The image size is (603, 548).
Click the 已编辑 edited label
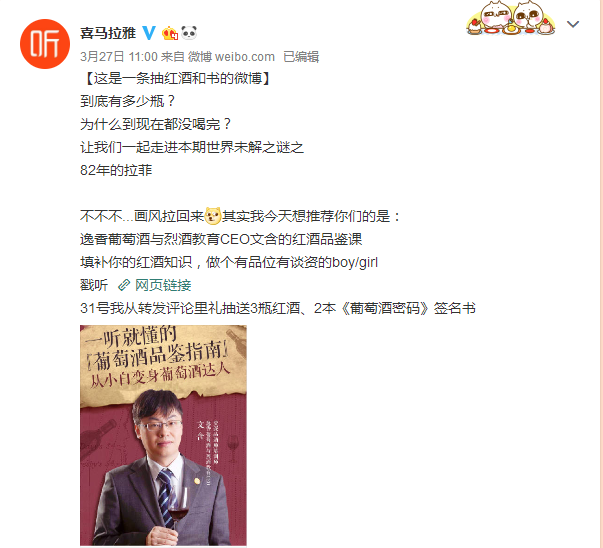tap(301, 57)
